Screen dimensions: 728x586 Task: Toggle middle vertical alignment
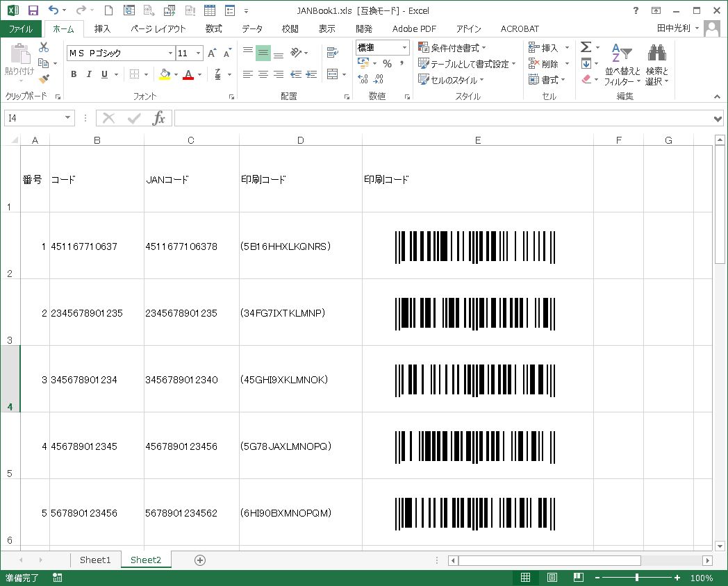point(263,53)
